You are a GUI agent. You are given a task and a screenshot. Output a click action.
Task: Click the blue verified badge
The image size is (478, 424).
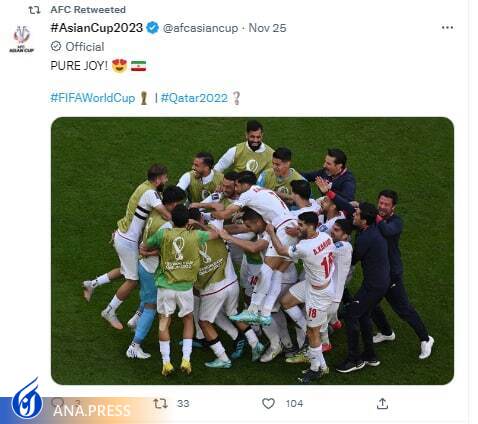[x=153, y=28]
